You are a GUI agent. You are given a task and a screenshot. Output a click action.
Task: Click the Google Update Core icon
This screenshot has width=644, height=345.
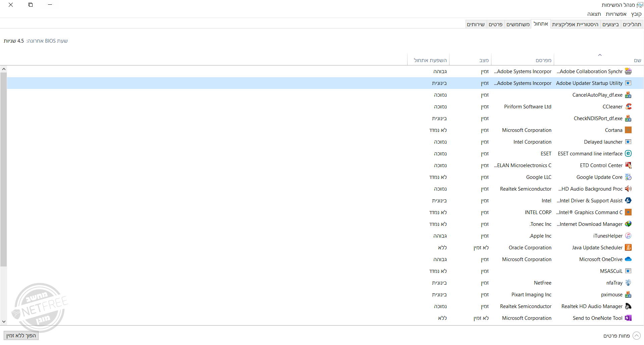point(628,177)
